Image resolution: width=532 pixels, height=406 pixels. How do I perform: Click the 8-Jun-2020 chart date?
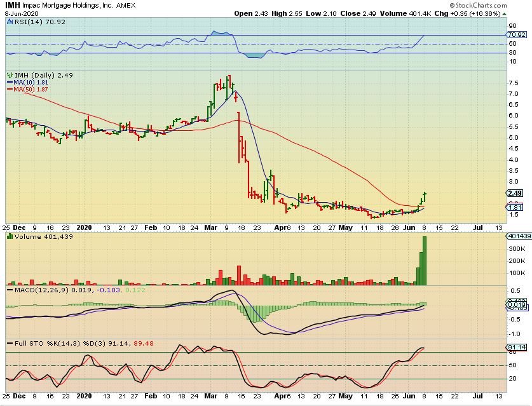[22, 14]
